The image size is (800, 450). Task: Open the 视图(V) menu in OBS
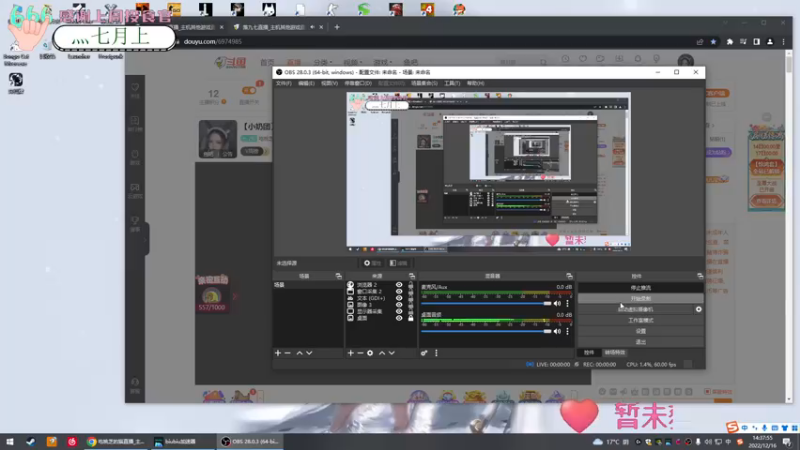329,83
